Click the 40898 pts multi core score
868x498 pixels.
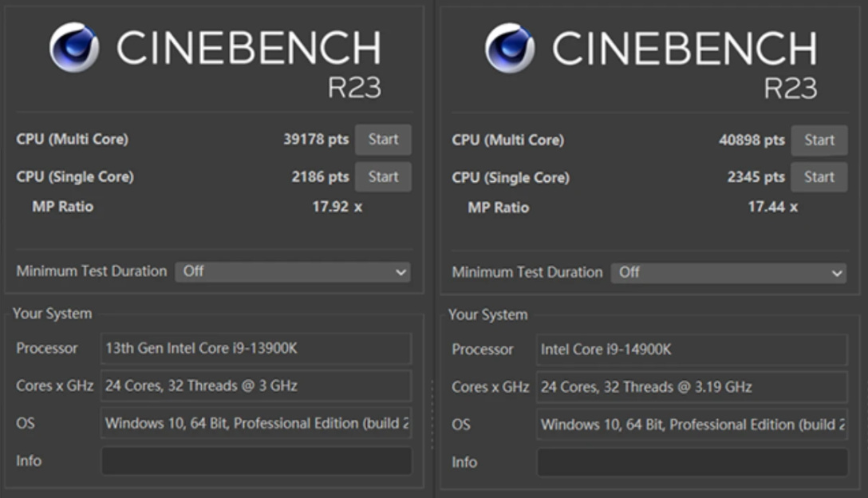pos(752,140)
